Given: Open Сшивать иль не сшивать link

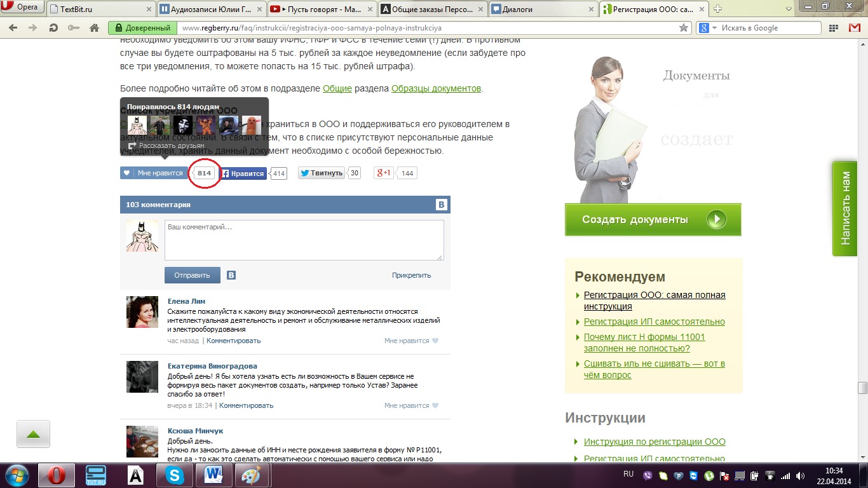Looking at the screenshot, I should [654, 369].
